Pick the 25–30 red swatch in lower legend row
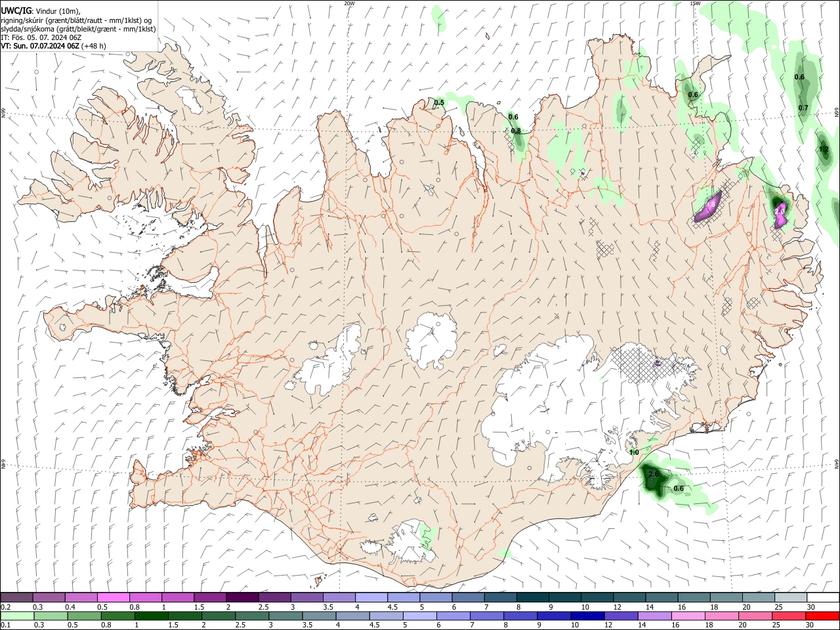 [789, 616]
